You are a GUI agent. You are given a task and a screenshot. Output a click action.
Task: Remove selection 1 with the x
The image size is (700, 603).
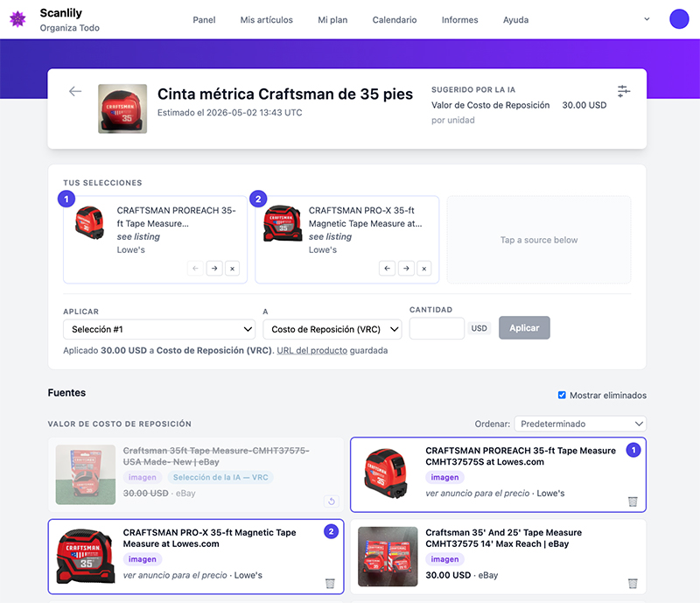pyautogui.click(x=232, y=269)
